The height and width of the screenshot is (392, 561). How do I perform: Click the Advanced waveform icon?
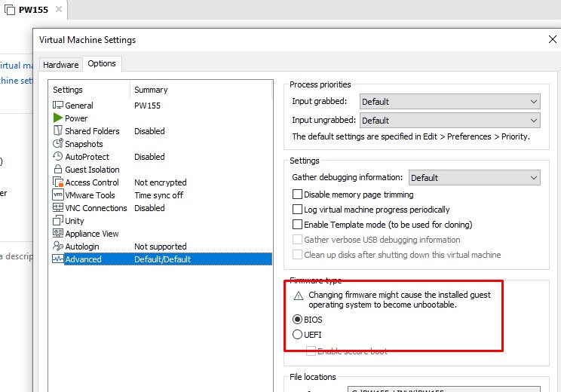(57, 259)
